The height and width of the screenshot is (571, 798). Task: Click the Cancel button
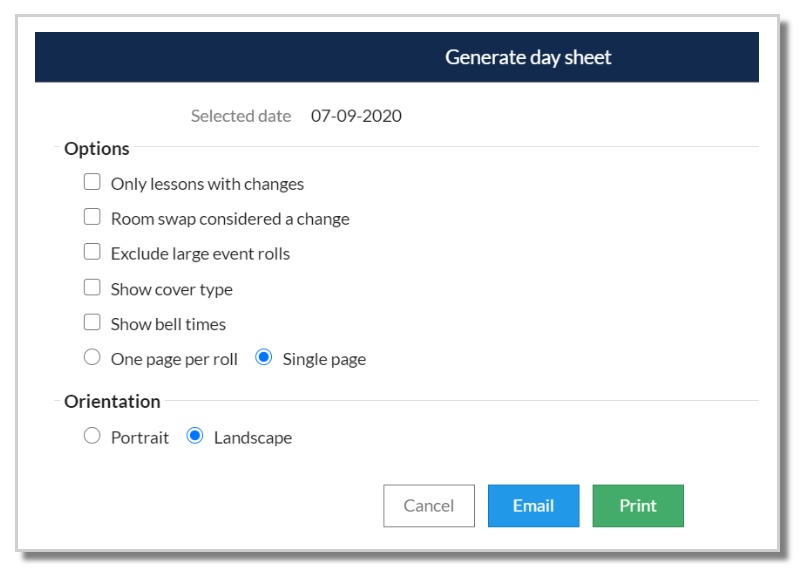tap(428, 506)
